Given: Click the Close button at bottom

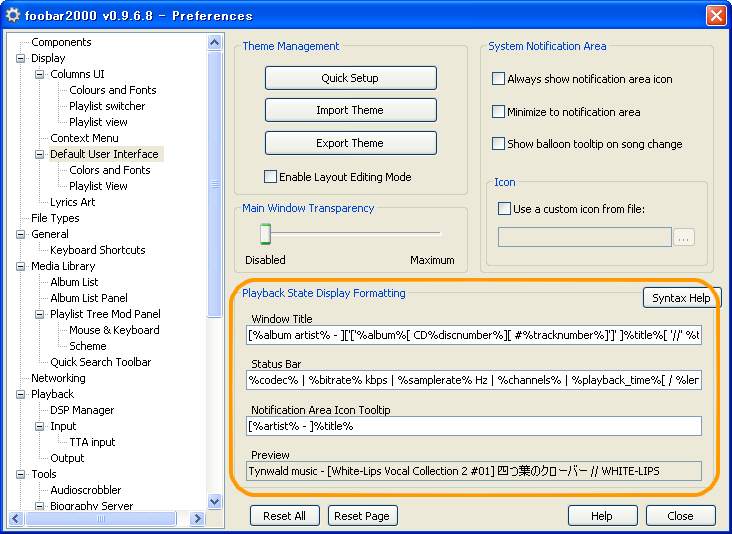Looking at the screenshot, I should tap(681, 516).
